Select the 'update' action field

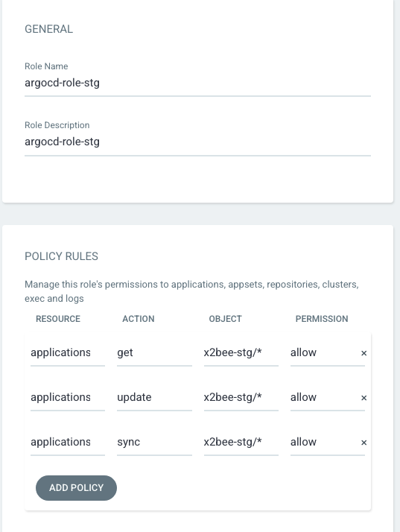coord(154,397)
